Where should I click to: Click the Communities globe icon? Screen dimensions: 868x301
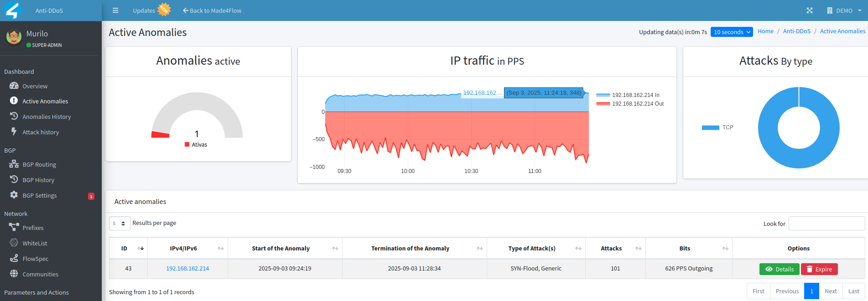14,274
